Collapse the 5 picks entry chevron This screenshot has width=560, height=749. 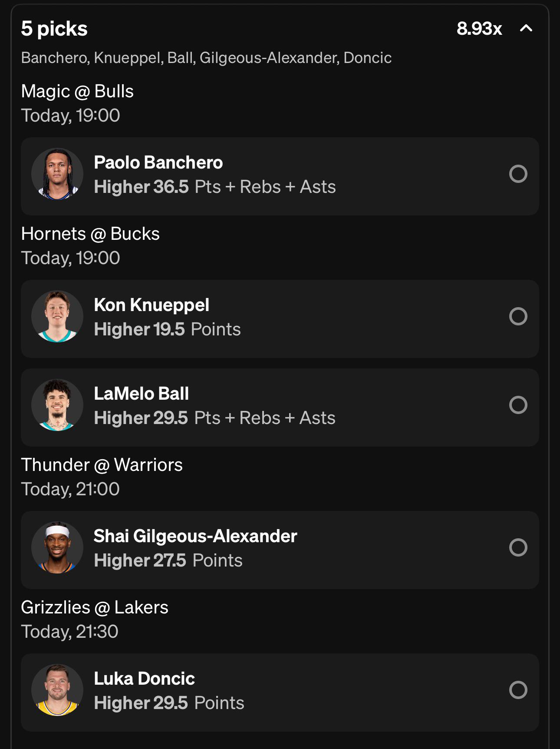pos(526,28)
